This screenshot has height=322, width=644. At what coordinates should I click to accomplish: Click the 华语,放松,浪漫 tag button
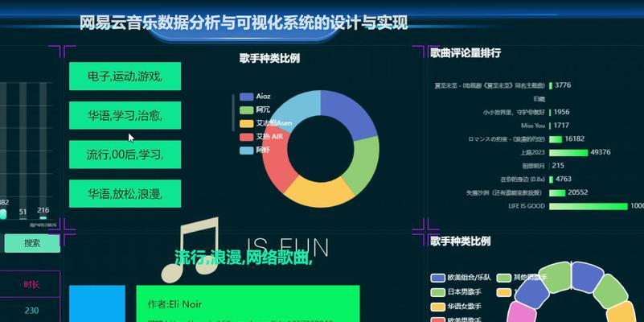pyautogui.click(x=125, y=194)
